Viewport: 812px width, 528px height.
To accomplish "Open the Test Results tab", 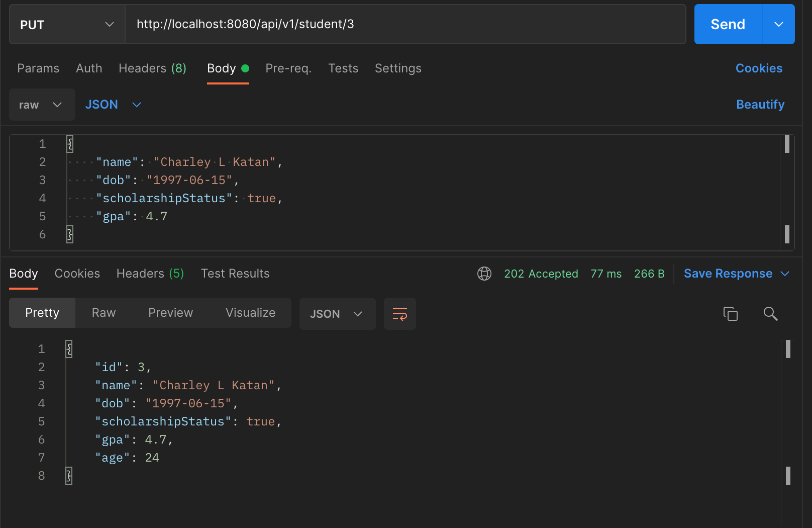I will (x=235, y=274).
